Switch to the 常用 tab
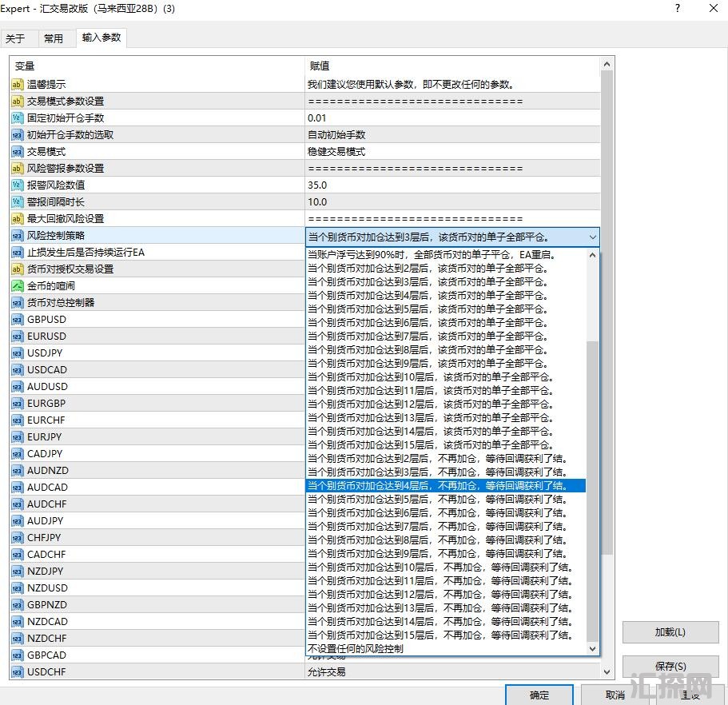This screenshot has width=728, height=705. (x=53, y=38)
